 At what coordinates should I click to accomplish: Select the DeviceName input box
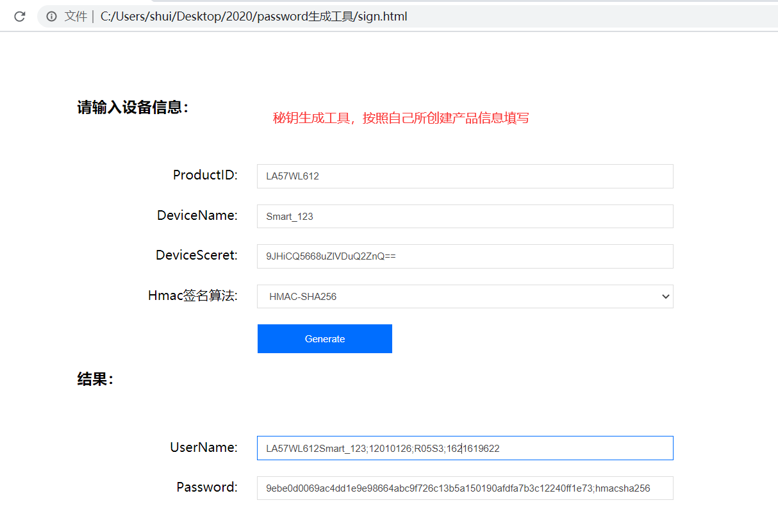coord(465,216)
